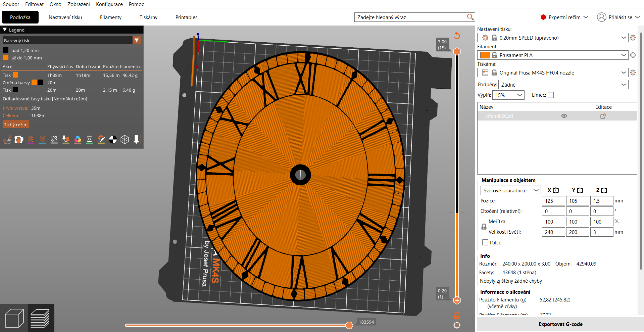Open Světové souřadnice coordinates dropdown
This screenshot has width=644, height=332.
pos(511,190)
